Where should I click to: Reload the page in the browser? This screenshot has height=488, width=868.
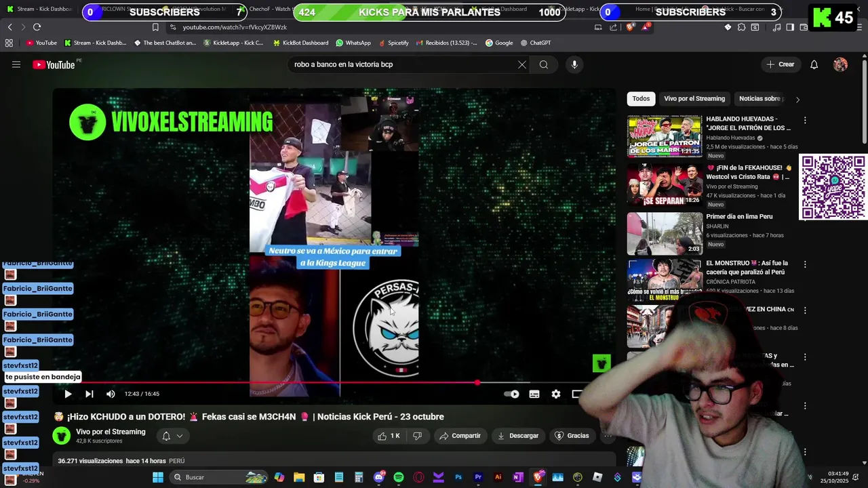[37, 27]
